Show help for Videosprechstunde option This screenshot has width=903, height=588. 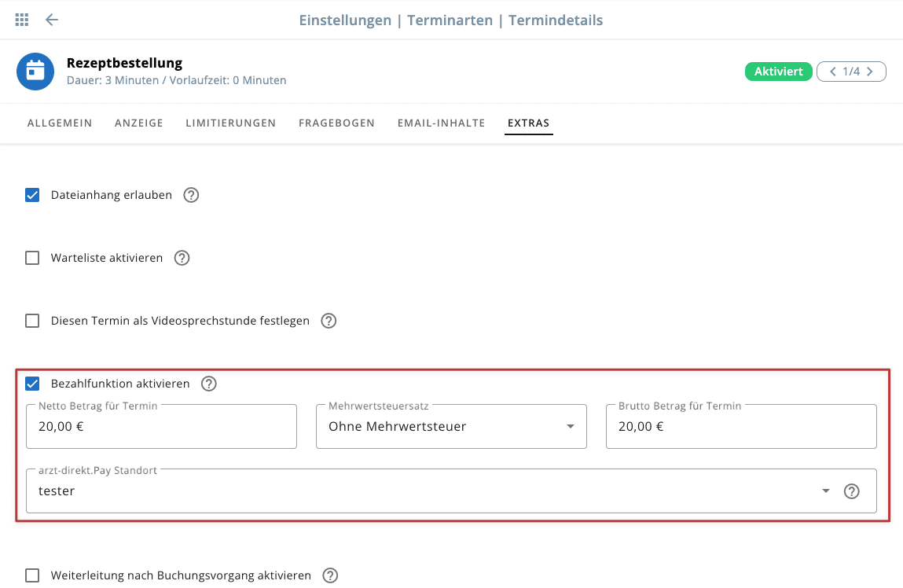(329, 321)
